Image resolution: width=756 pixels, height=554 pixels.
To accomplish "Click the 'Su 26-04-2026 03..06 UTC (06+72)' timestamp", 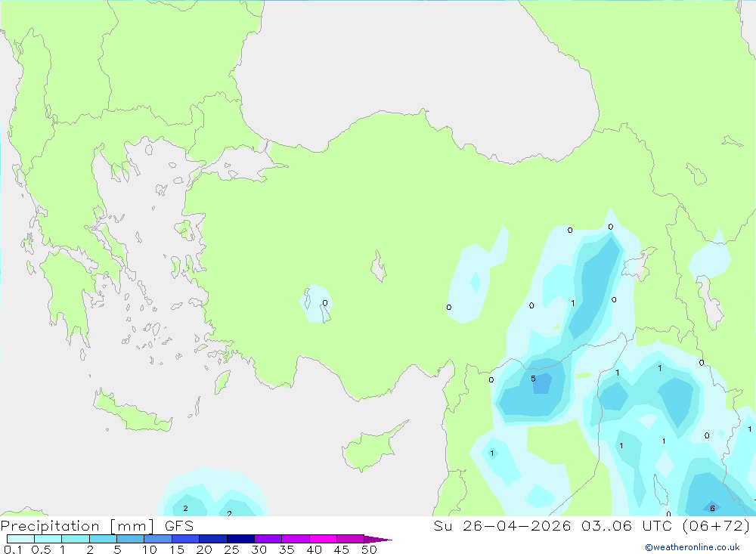I will point(592,525).
